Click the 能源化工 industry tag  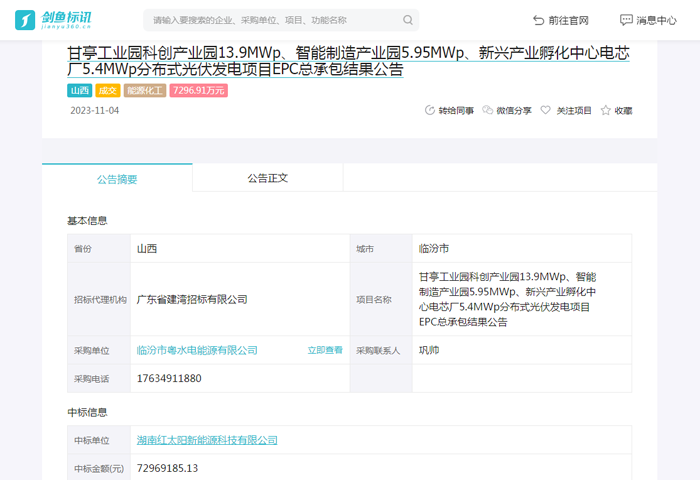145,91
